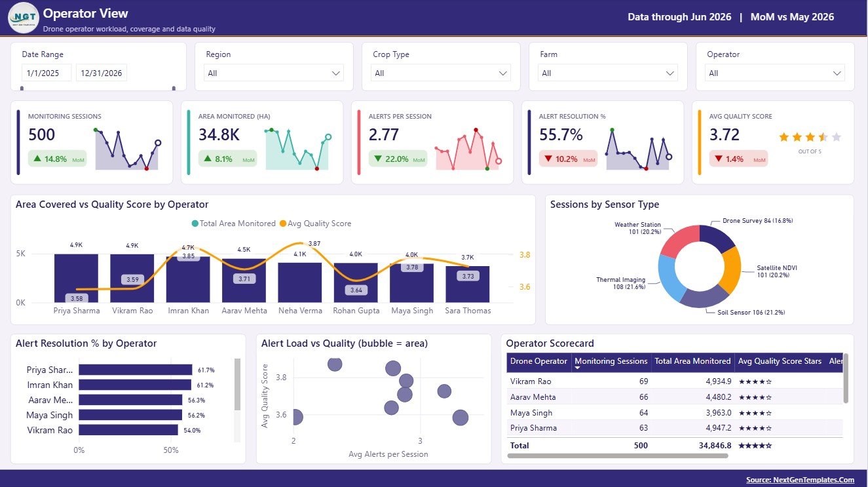Click the start date field 1/1/2025
Screen dimensions: 868x487
pos(47,73)
